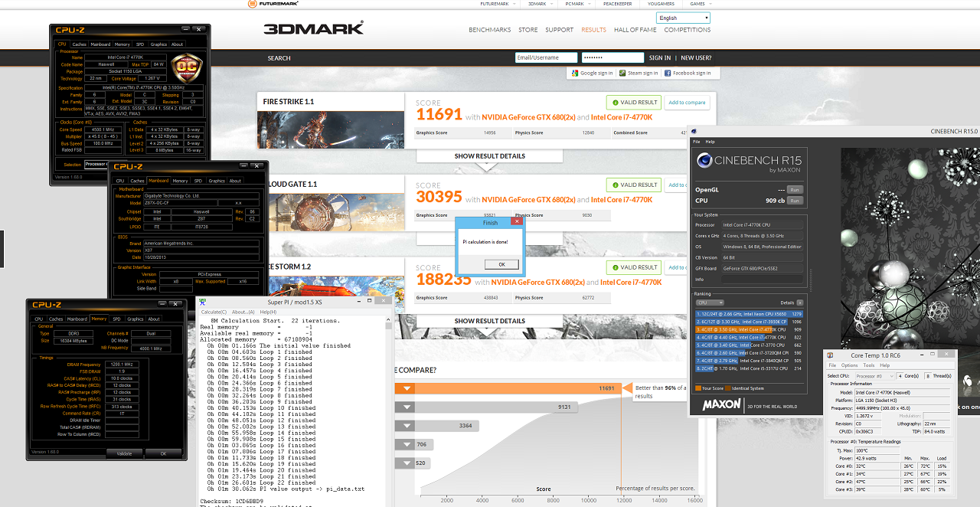Open the CPU-Z processor Selection dropdown

pyautogui.click(x=96, y=164)
